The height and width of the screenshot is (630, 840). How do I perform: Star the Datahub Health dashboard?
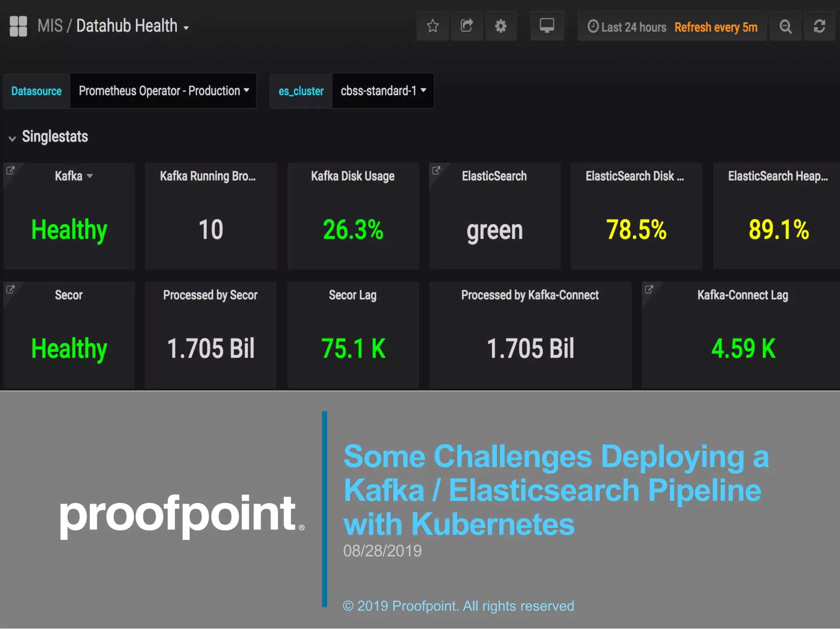point(432,26)
